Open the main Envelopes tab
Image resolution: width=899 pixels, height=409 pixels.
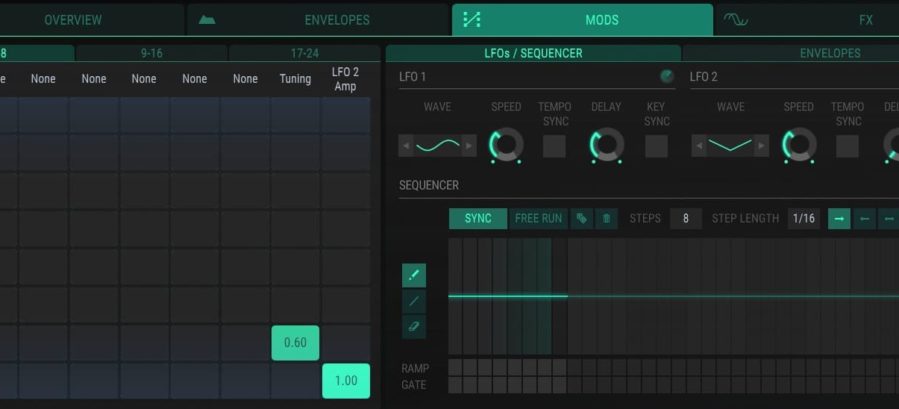(x=318, y=20)
